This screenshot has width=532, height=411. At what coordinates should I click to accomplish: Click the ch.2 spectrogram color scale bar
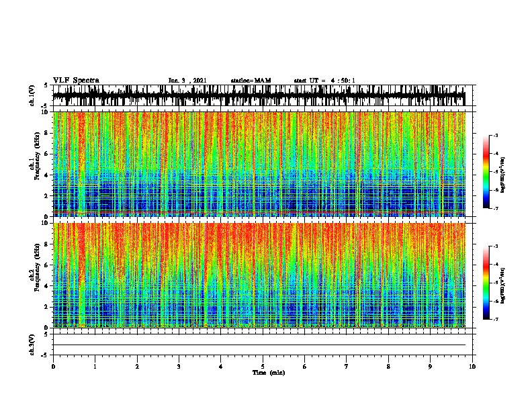[x=486, y=283]
